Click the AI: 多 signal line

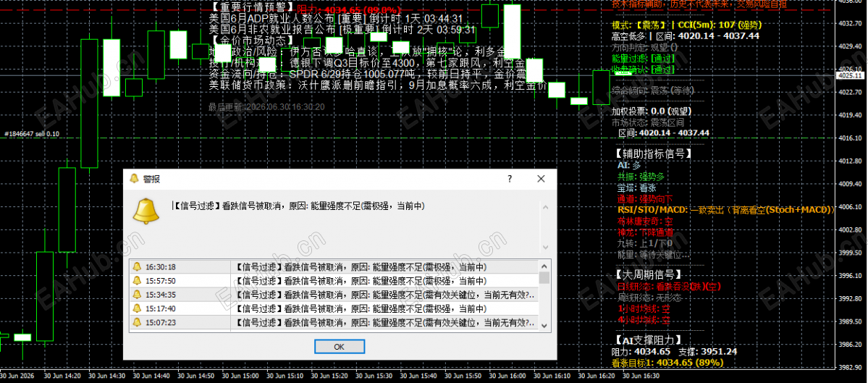coord(629,165)
